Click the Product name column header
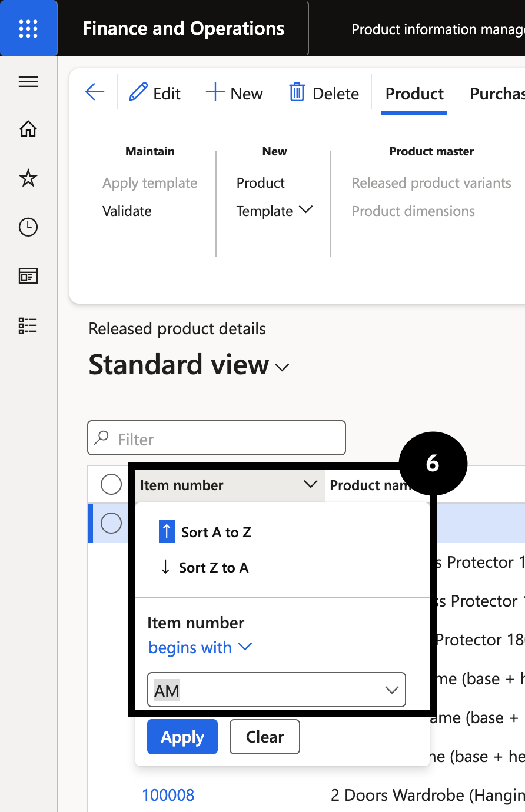The height and width of the screenshot is (812, 525). point(370,485)
